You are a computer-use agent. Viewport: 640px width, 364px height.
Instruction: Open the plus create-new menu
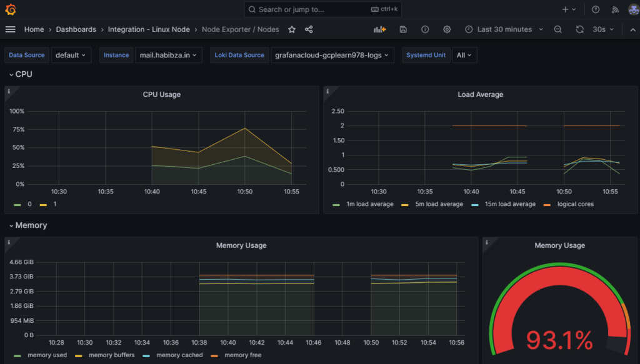tap(569, 9)
